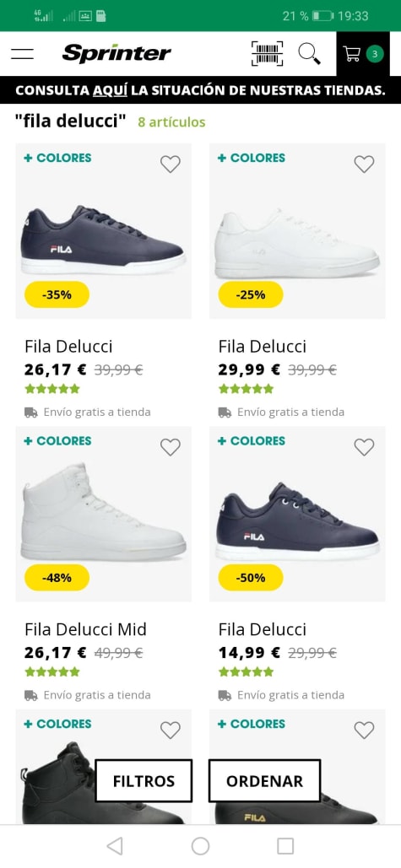Open the FILTROS button

[x=144, y=780]
